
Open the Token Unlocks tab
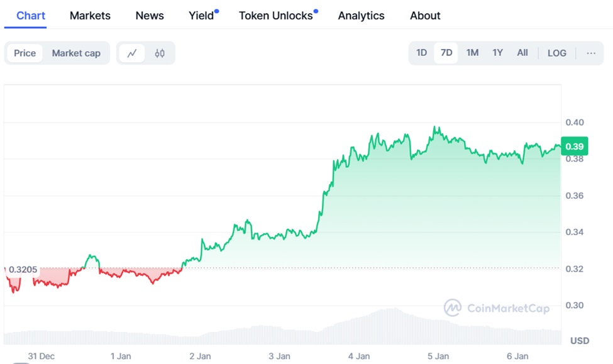[276, 16]
